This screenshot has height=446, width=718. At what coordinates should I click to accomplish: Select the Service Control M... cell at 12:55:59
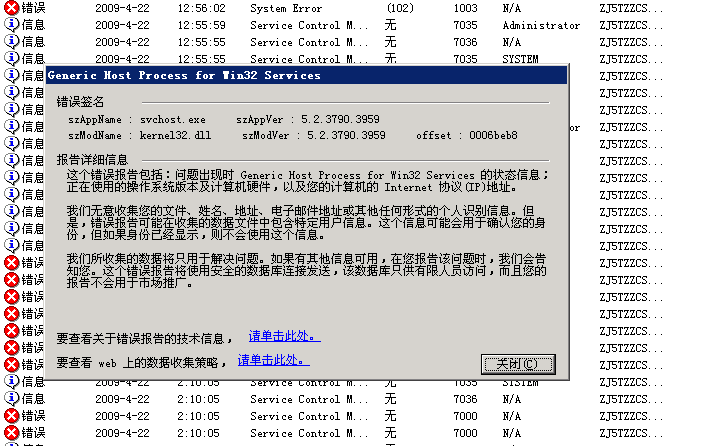pyautogui.click(x=309, y=25)
